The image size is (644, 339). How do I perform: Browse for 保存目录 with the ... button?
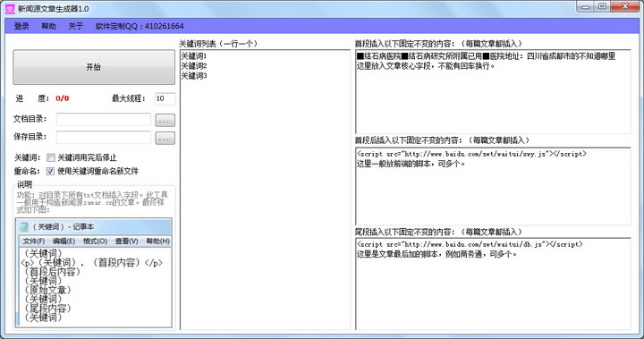[165, 138]
